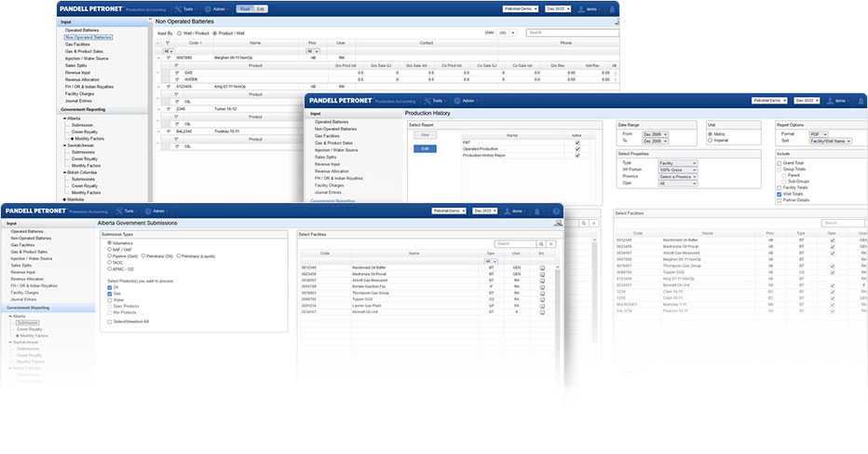
Task: Click filter funnel icon on King 07-11 NonOp row
Action: [169, 87]
